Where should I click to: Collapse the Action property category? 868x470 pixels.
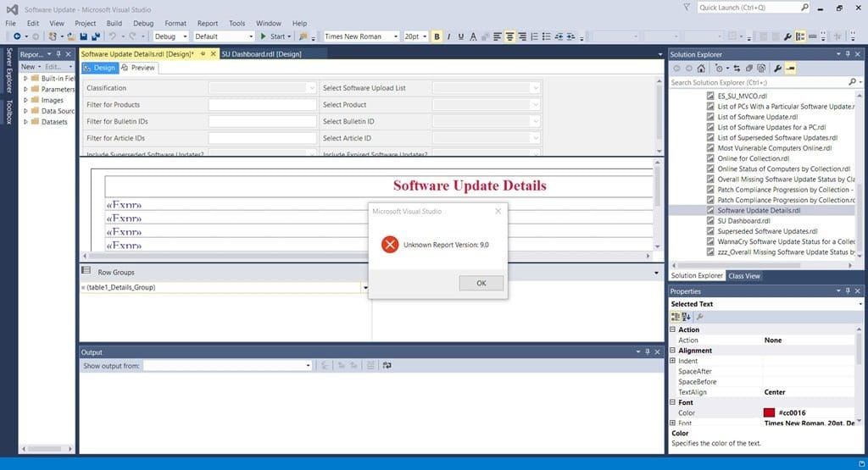point(673,329)
